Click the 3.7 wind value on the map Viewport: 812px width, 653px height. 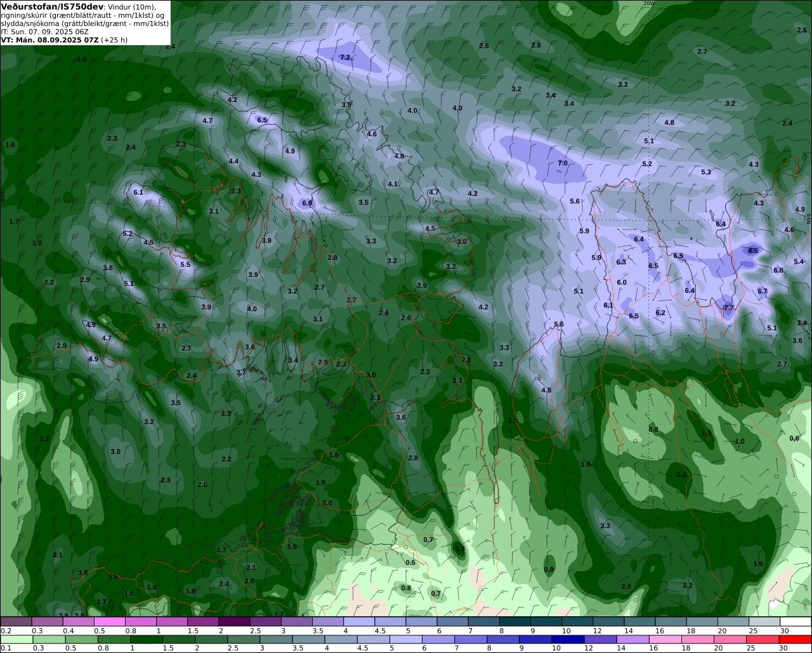click(x=241, y=372)
